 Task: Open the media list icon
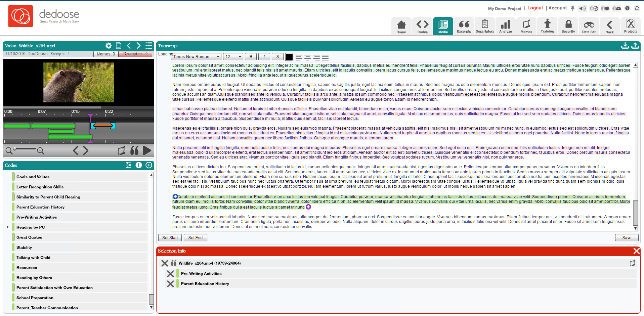(x=149, y=46)
